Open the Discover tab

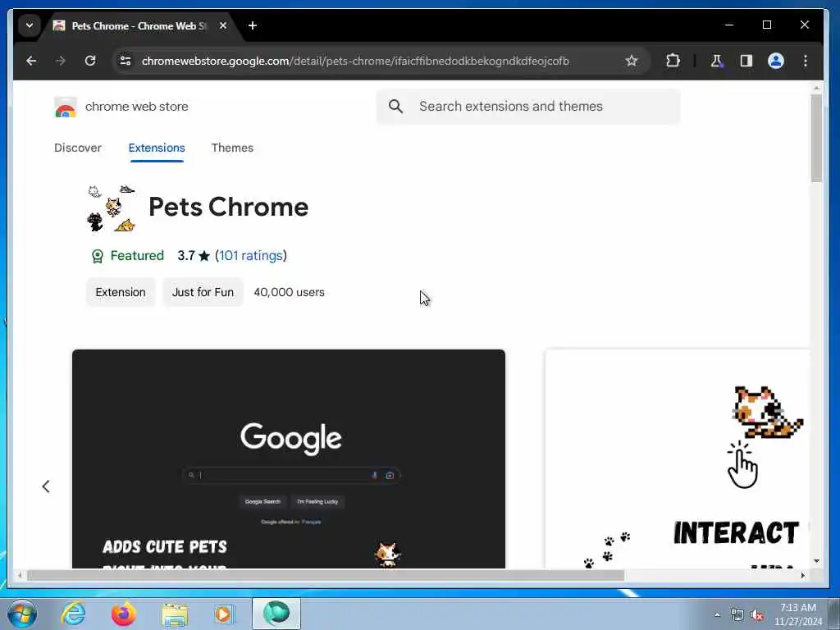[x=78, y=148]
